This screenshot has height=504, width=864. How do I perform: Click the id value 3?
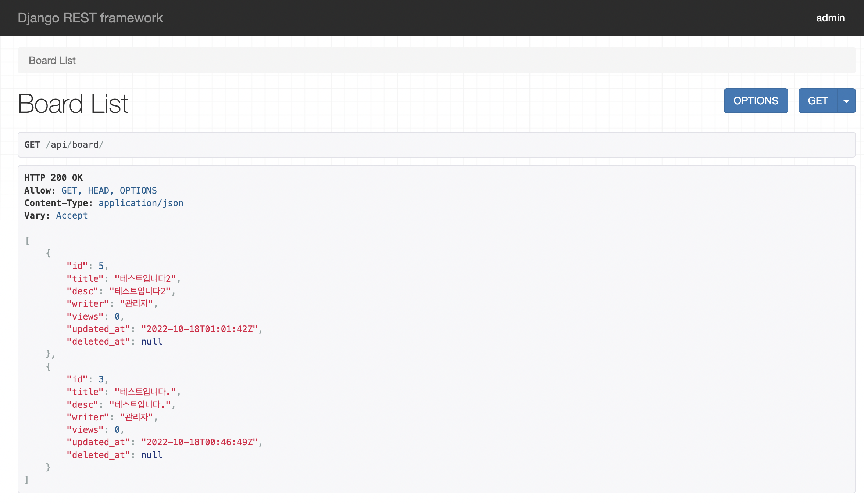(x=101, y=379)
